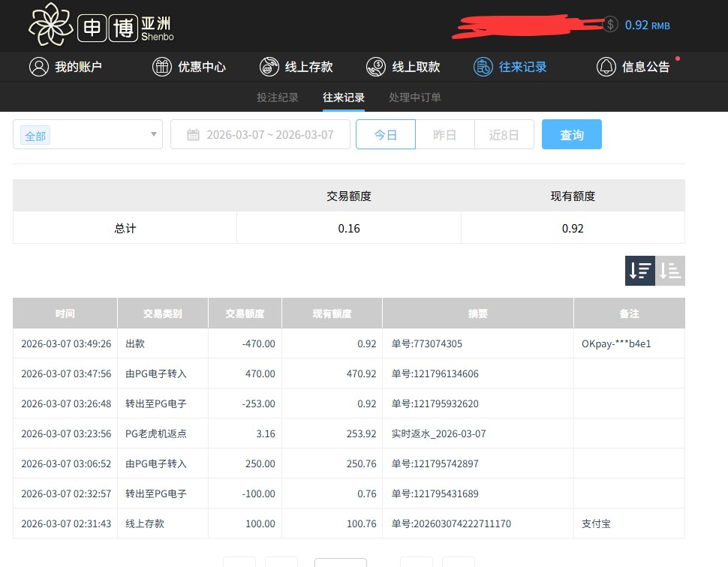The width and height of the screenshot is (728, 567).
Task: Click the transaction records icon
Action: point(483,67)
